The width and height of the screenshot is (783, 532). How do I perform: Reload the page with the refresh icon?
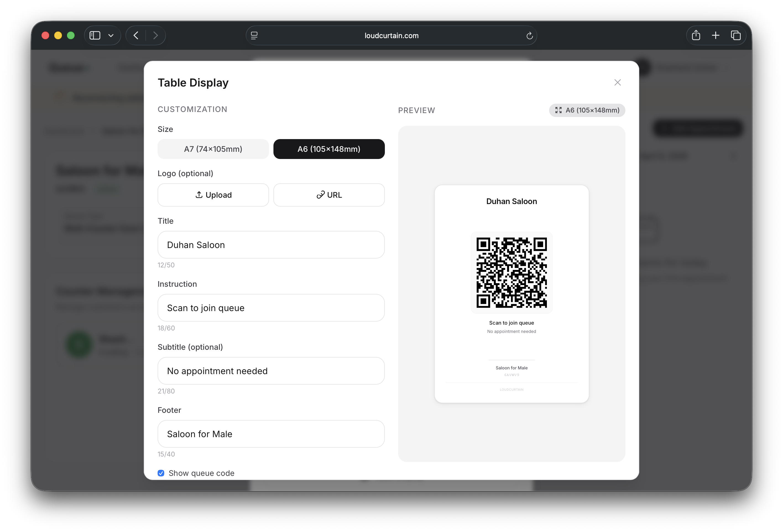(529, 36)
